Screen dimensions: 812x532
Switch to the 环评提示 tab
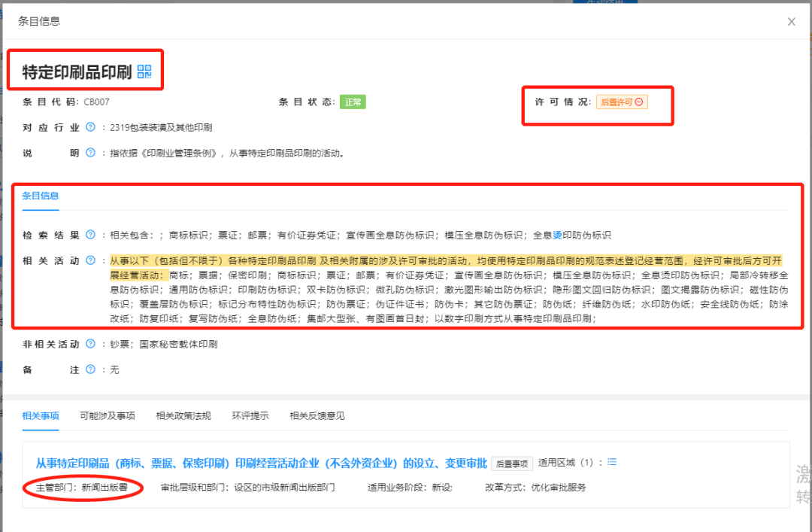250,415
